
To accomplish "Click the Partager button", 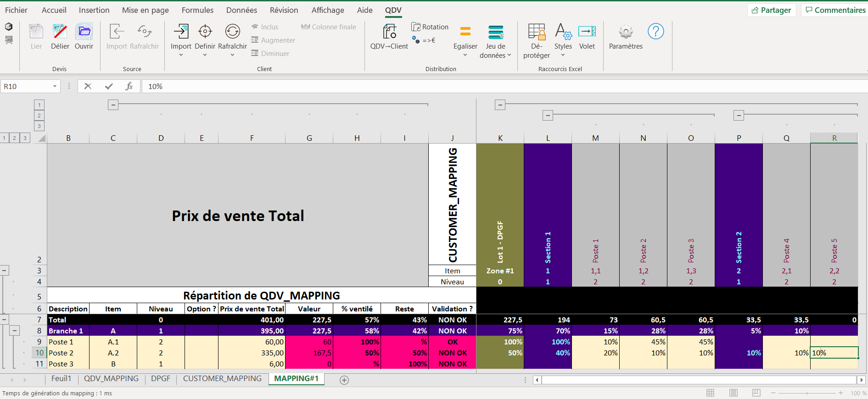I will 771,10.
